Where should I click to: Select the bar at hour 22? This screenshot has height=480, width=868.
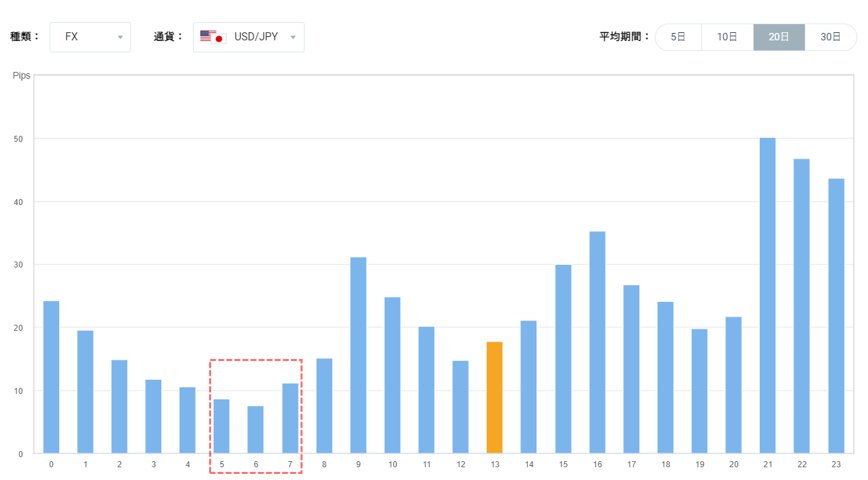click(x=801, y=306)
